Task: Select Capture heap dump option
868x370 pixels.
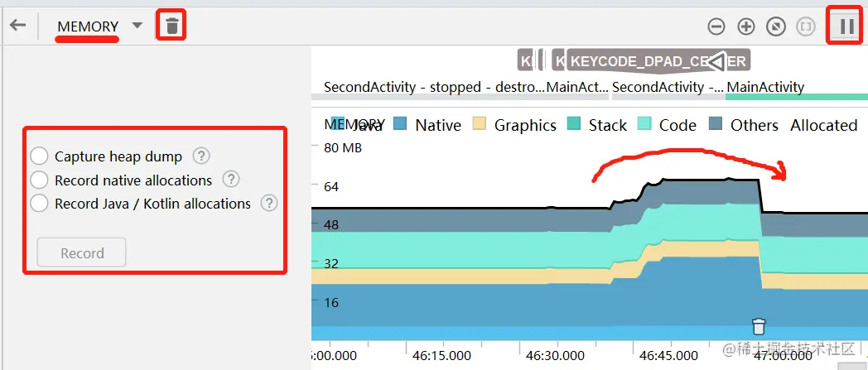Action: pyautogui.click(x=39, y=156)
